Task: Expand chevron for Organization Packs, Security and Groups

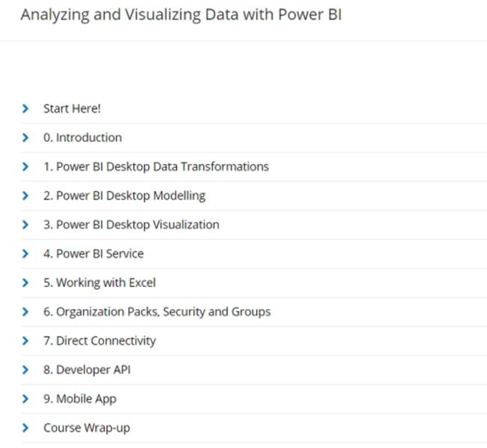Action: pos(25,312)
